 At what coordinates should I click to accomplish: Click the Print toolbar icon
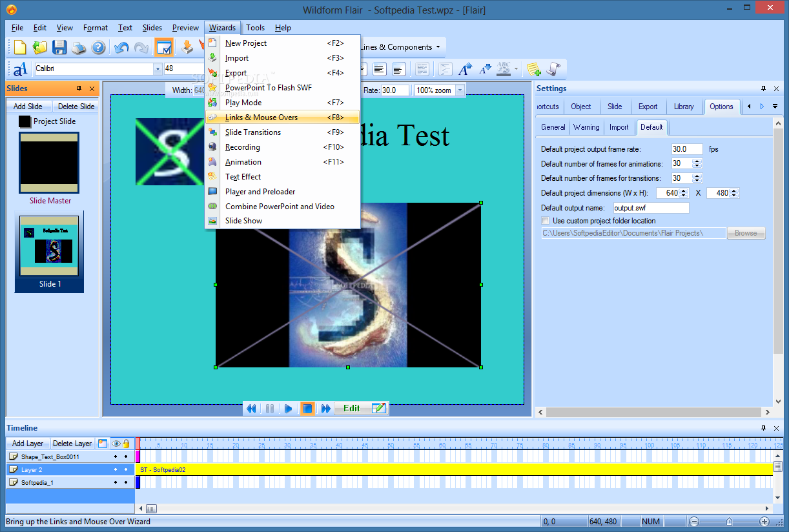tap(79, 47)
